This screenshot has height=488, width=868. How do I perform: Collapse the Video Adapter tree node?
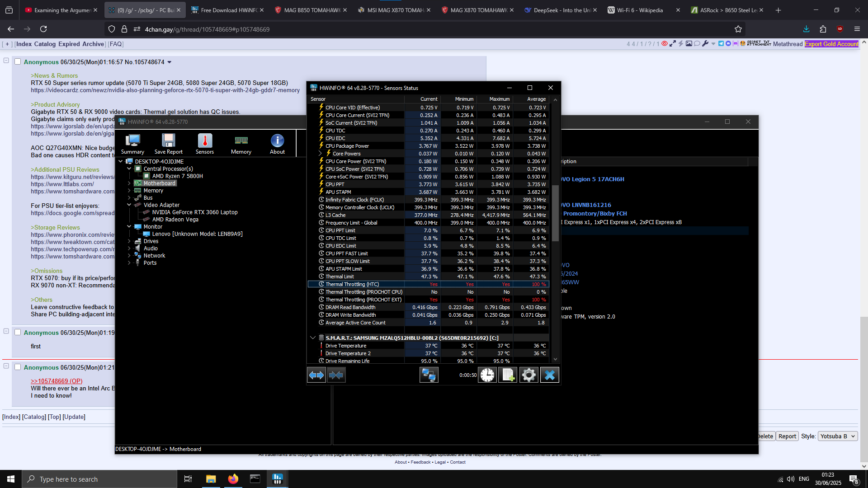pos(129,205)
